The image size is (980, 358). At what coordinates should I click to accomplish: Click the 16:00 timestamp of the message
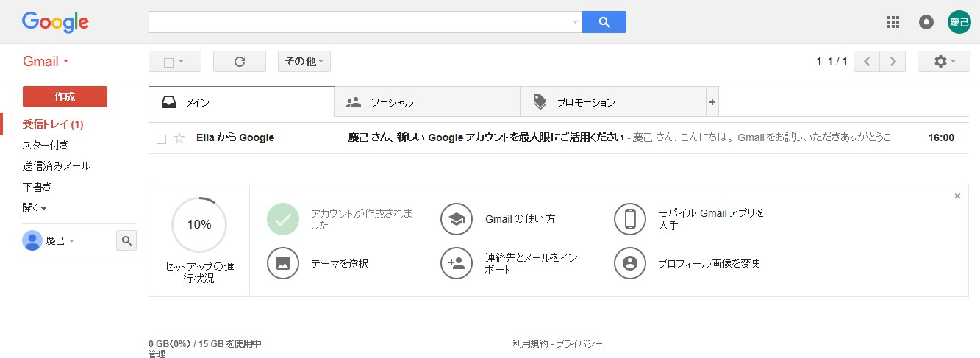[x=941, y=138]
